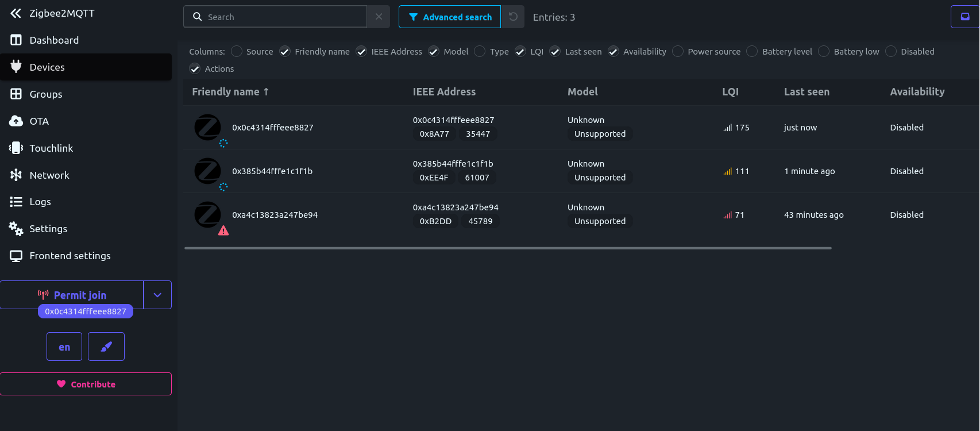Viewport: 980px width, 431px height.
Task: Uncheck the IEEE Address column
Action: tap(361, 52)
